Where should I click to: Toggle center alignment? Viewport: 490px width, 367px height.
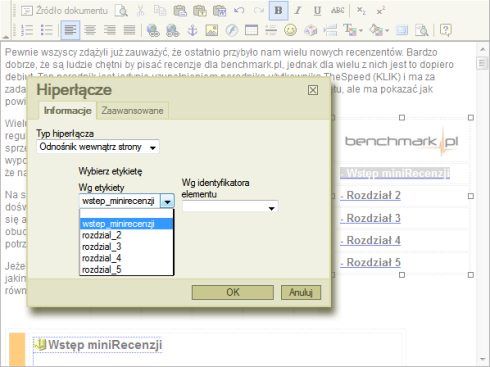[x=90, y=30]
